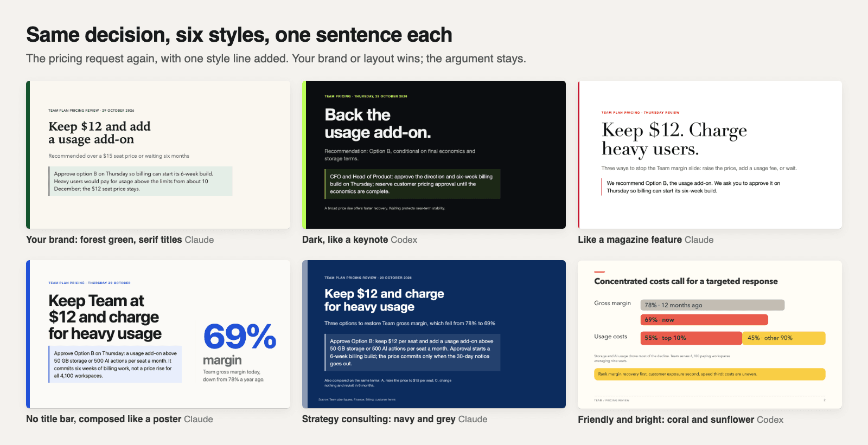The image size is (868, 445).
Task: Click header 'TEAM PLAN PRICING REVIEW · 29 OCTOBER 2026' on green slide
Action: 91,111
